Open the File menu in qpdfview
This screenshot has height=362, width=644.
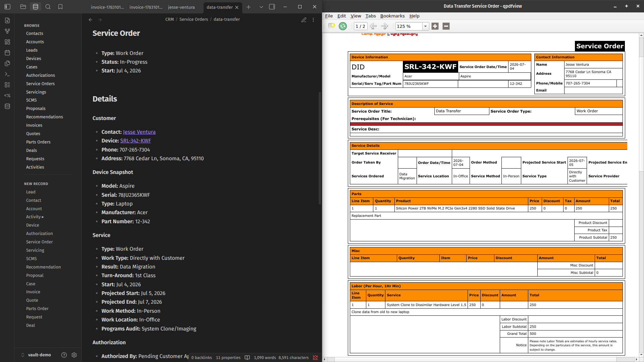click(329, 16)
